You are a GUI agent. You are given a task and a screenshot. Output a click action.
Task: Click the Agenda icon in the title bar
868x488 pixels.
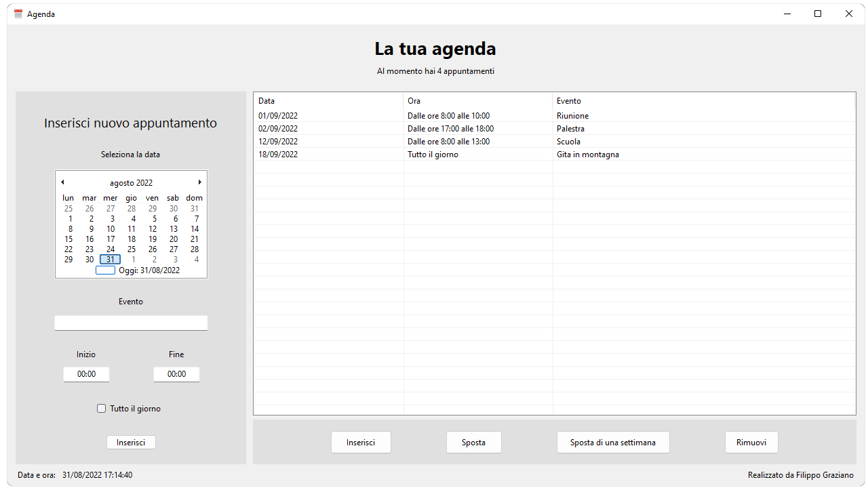pyautogui.click(x=18, y=14)
